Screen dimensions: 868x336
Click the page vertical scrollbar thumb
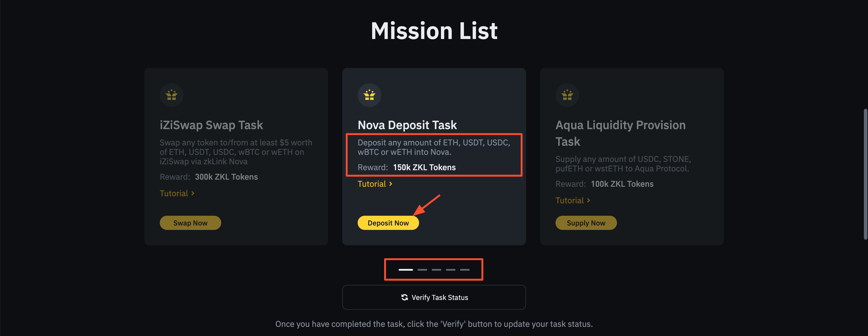[865, 174]
